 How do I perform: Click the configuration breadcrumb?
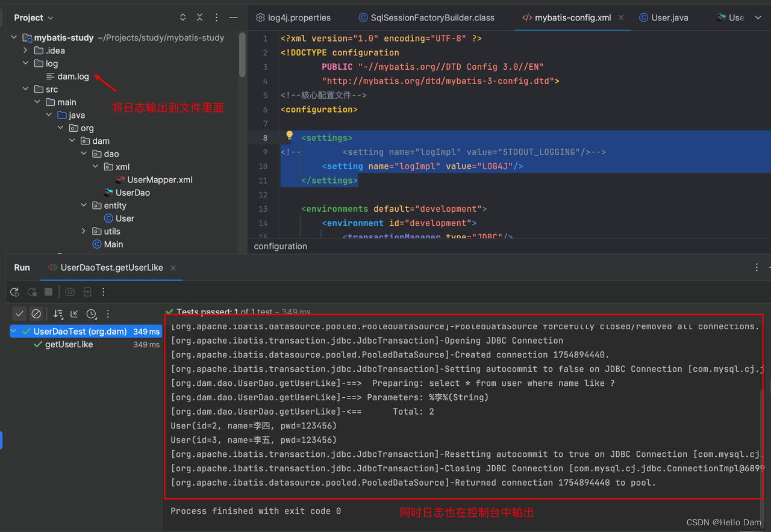click(x=281, y=246)
